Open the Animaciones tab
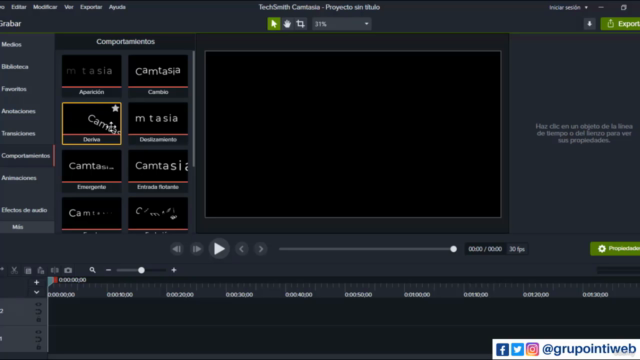 tap(19, 178)
